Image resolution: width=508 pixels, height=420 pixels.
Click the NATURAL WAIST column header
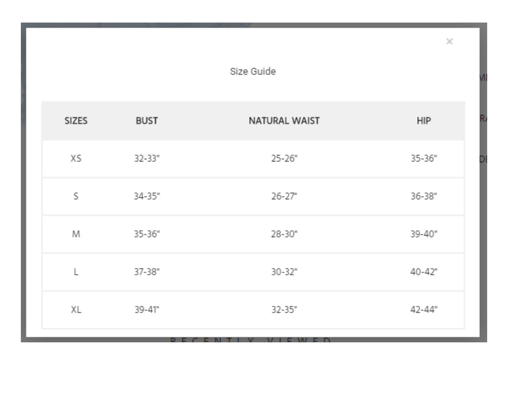coord(284,121)
